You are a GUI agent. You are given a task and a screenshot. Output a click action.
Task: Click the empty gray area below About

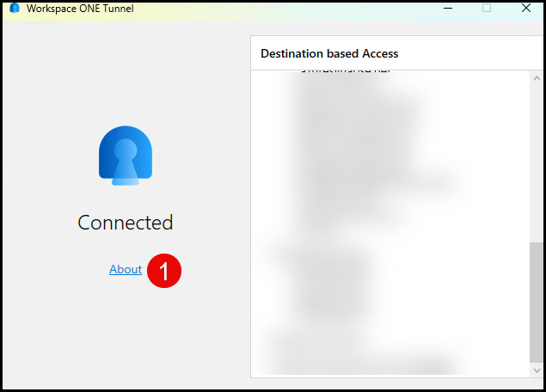coord(126,335)
